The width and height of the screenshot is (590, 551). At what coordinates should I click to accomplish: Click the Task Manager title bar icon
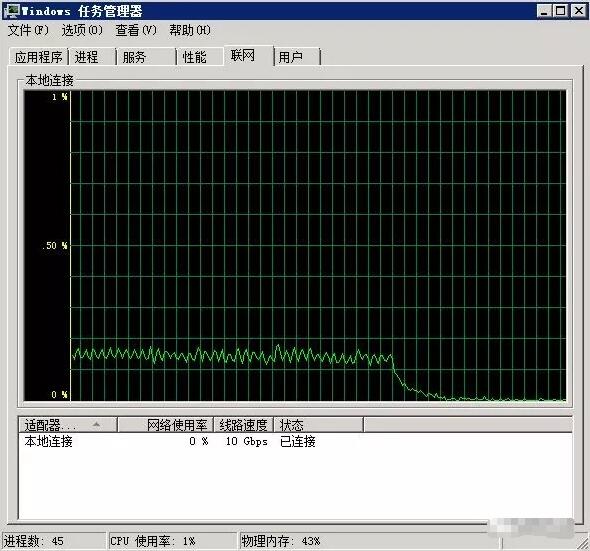[11, 11]
